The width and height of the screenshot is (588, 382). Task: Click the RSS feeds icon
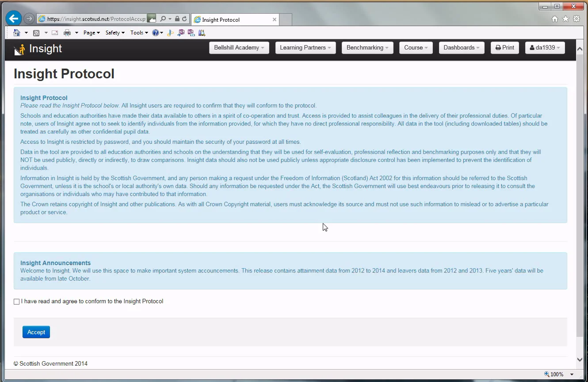pyautogui.click(x=36, y=33)
